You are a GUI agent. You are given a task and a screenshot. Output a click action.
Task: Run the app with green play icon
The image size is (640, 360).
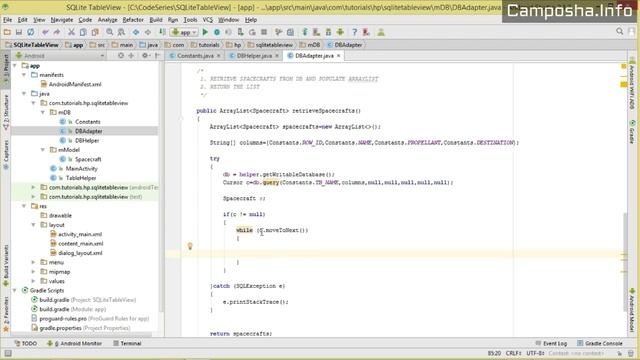(x=205, y=32)
